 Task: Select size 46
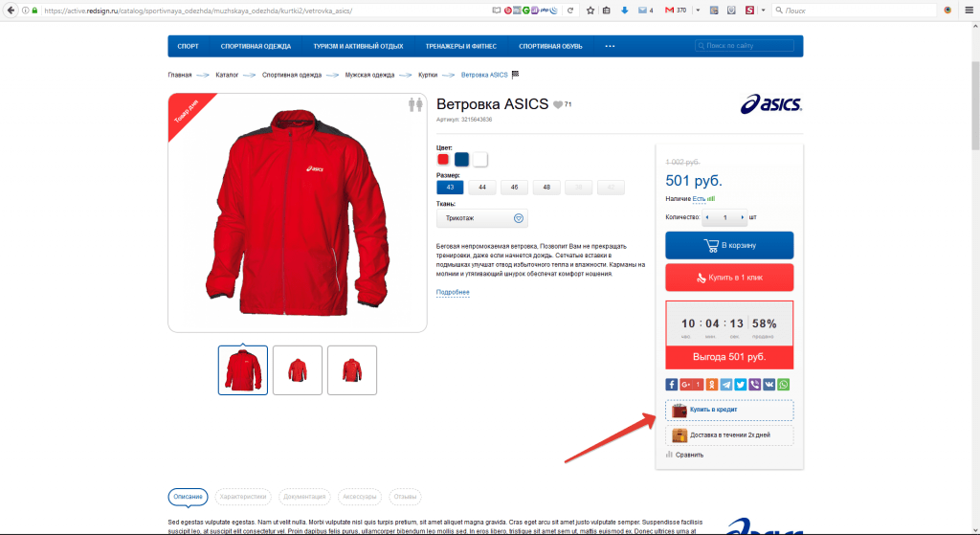tap(514, 187)
